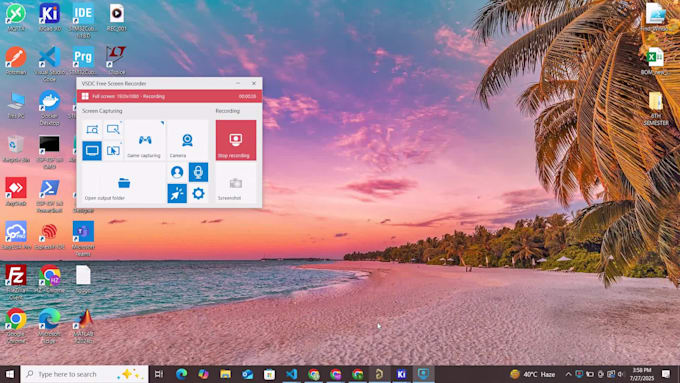
Task: Select the full screen capture mode tile
Action: coord(92,151)
